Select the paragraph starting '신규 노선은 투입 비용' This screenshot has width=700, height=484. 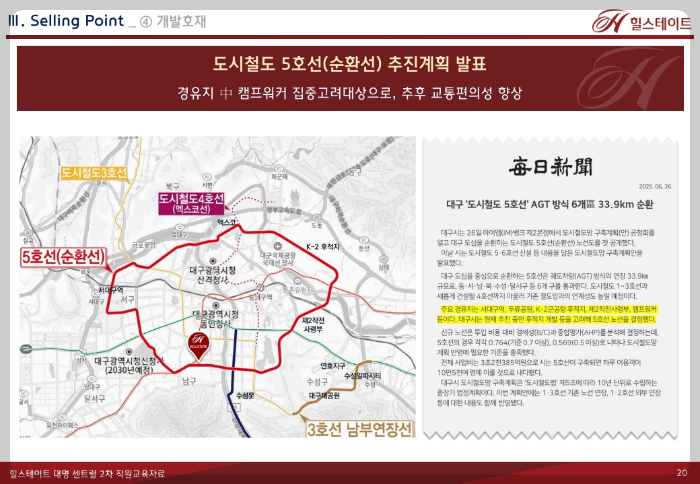(x=547, y=342)
